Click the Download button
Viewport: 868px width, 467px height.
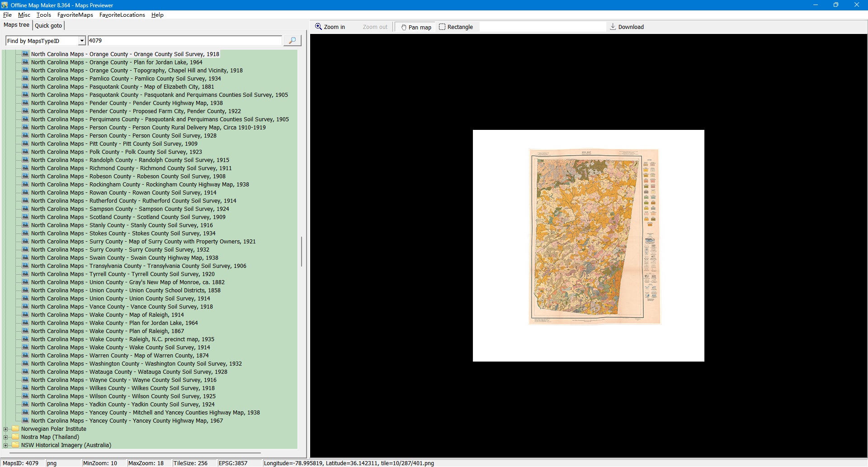coord(627,27)
